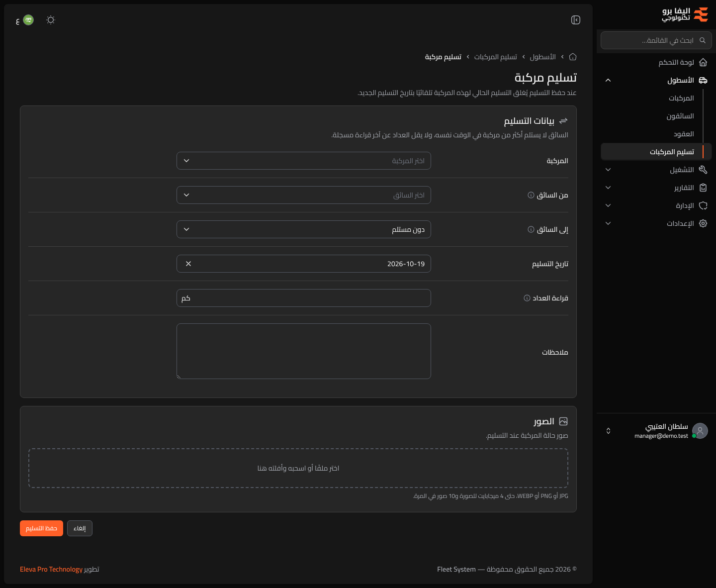Click حفظ التسليم save button
Image resolution: width=716 pixels, height=588 pixels.
point(41,528)
